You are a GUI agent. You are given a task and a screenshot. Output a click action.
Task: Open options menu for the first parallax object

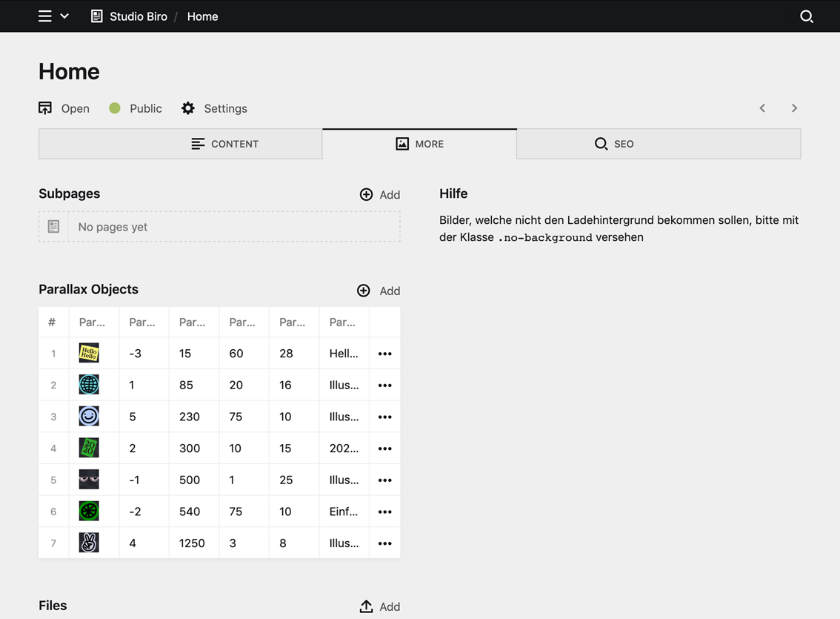pyautogui.click(x=384, y=354)
